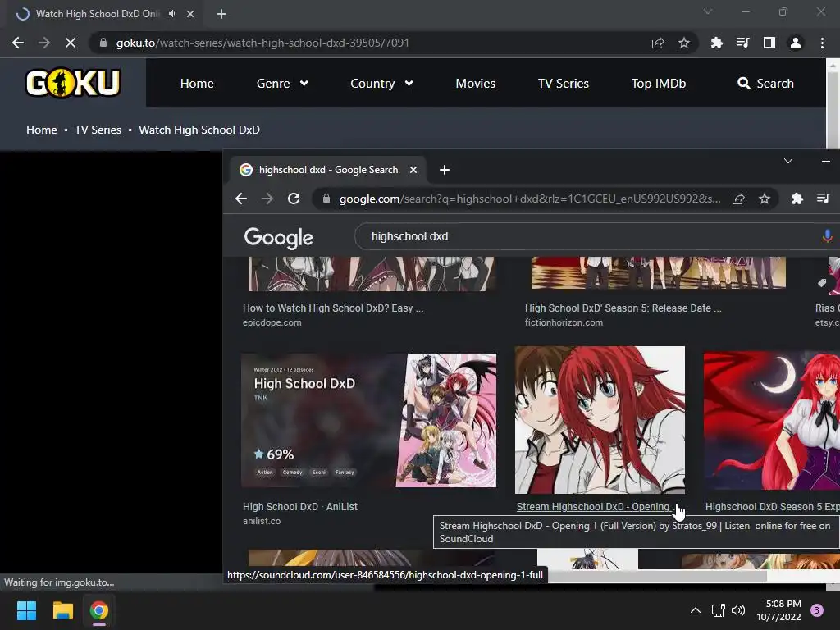Open the SoundCloud Rias and Issei thumbnail
Image resolution: width=840 pixels, height=630 pixels.
click(600, 419)
